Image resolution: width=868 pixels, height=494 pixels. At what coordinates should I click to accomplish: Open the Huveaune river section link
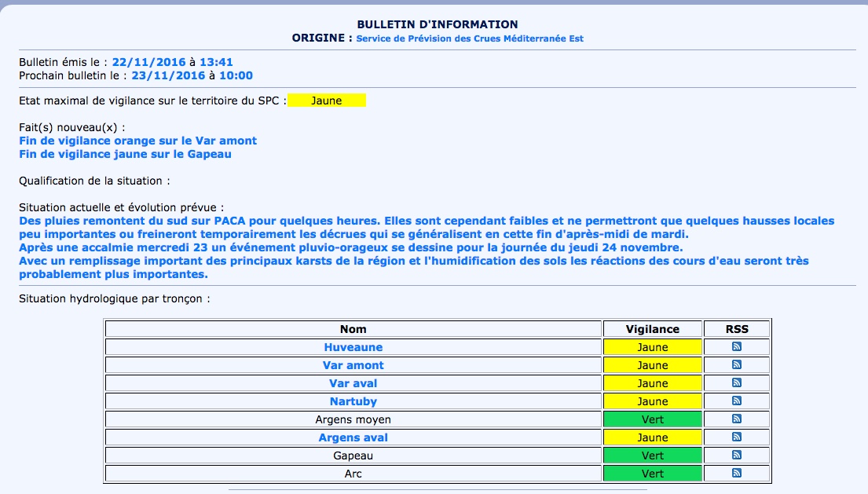click(353, 347)
